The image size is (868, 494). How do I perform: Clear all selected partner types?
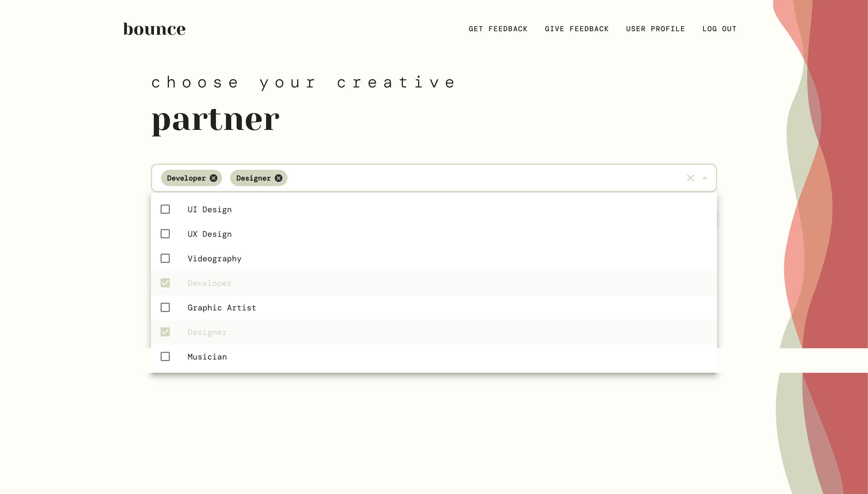coord(690,178)
